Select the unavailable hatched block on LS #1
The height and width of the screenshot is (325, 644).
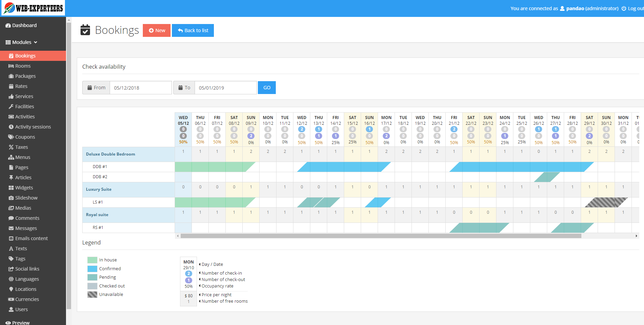click(x=606, y=202)
